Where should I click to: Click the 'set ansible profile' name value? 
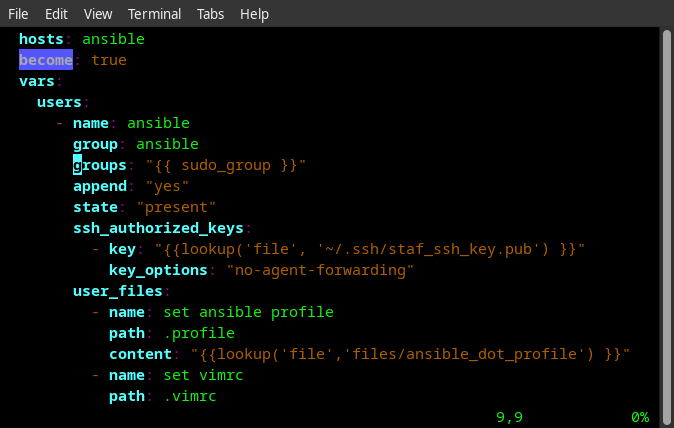point(248,312)
